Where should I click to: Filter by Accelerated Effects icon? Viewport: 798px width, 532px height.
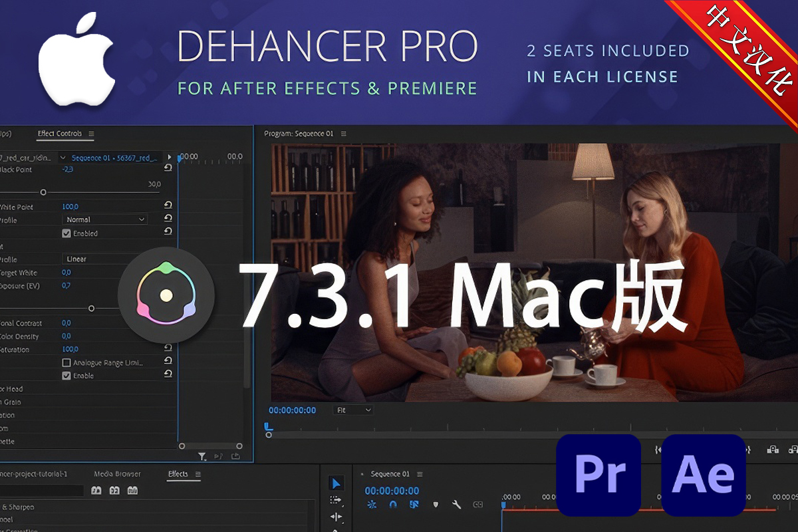click(x=96, y=490)
